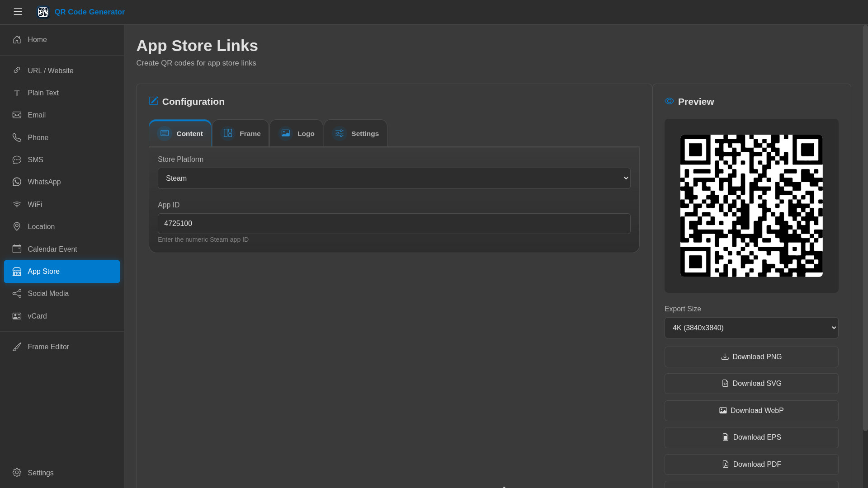The image size is (868, 488).
Task: Select Plain Text in the sidebar
Action: pos(62,93)
